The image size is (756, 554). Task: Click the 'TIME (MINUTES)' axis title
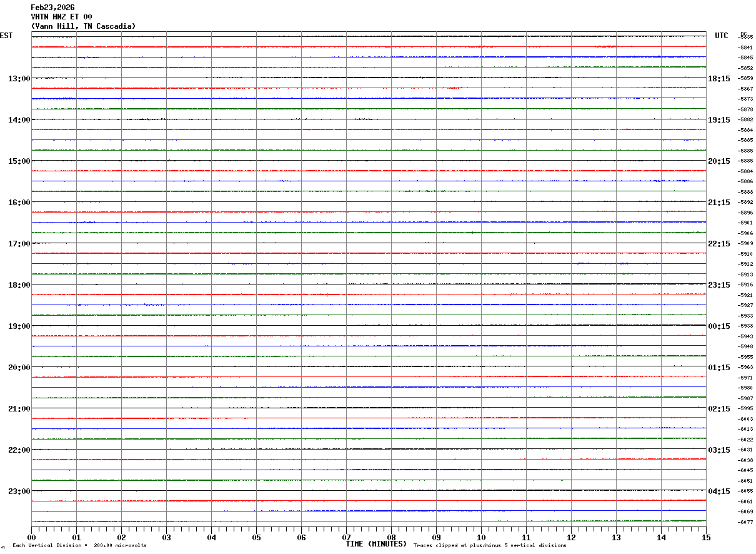coord(376,544)
